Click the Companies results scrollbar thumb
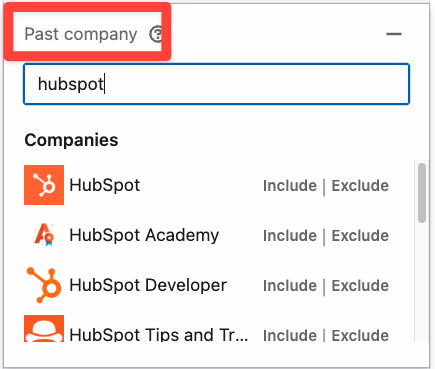The width and height of the screenshot is (435, 369). [x=422, y=193]
